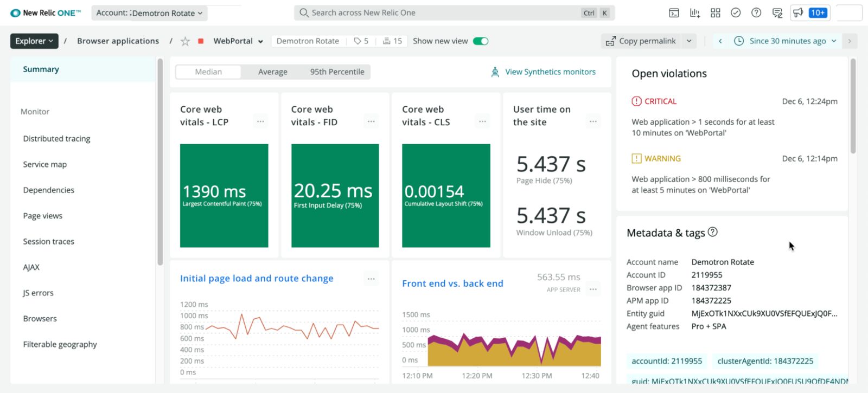This screenshot has height=393, width=868.
Task: Click the Synthetics monitors robot icon
Action: 495,72
